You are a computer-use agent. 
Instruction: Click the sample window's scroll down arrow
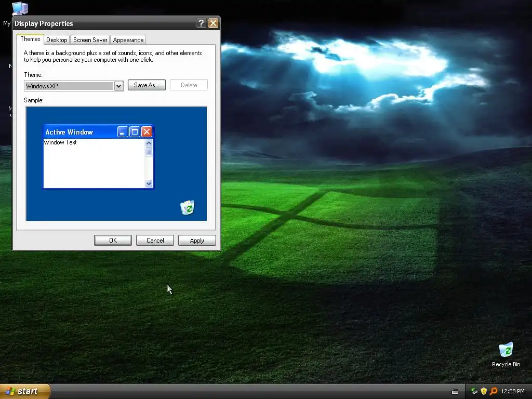point(149,183)
